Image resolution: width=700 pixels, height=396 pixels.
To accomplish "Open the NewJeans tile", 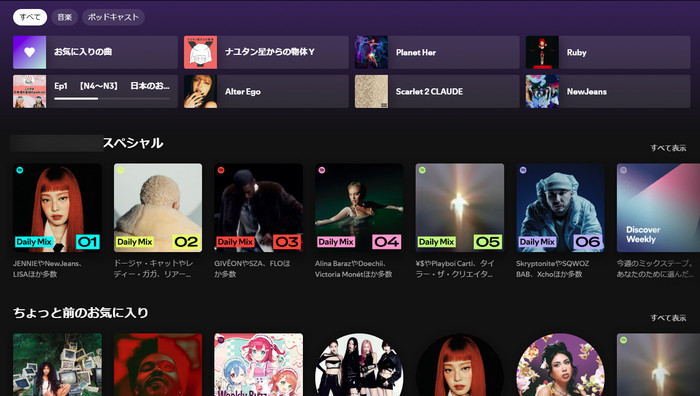I will click(x=608, y=92).
